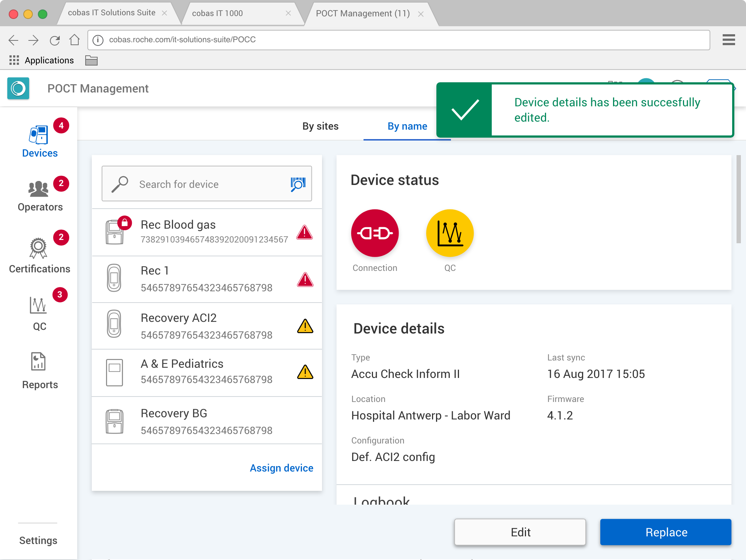Image resolution: width=746 pixels, height=560 pixels.
Task: Click the Assign device link
Action: (x=281, y=468)
